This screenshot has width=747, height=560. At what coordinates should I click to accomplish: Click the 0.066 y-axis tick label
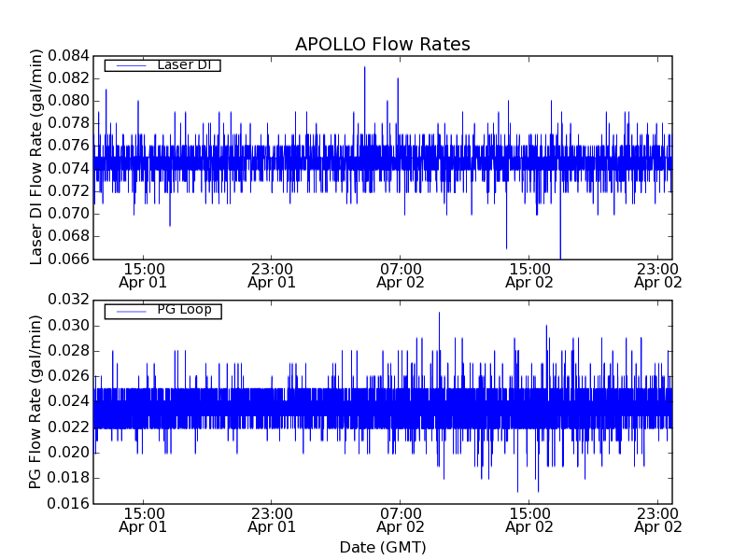(x=68, y=259)
